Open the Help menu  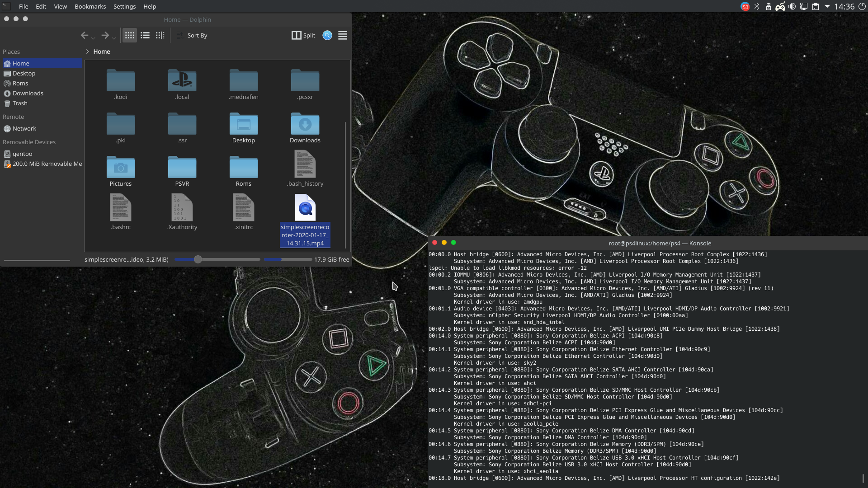(150, 6)
